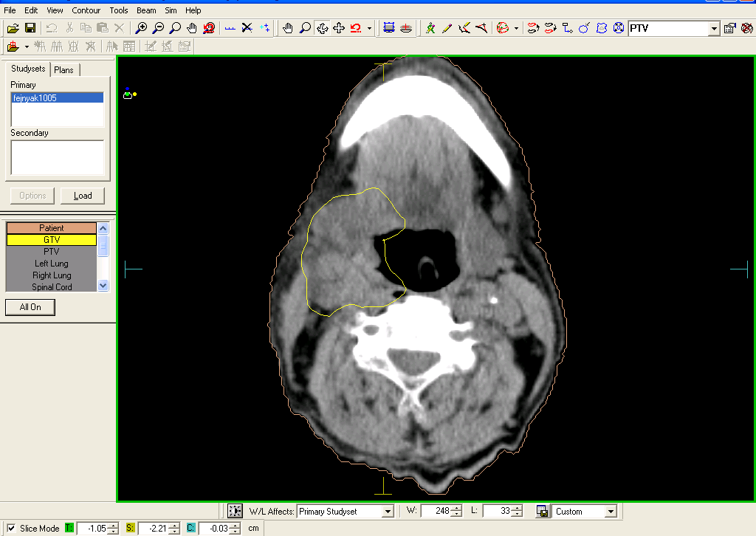
Task: Click the blue outlined shape margin icon
Action: point(602,28)
